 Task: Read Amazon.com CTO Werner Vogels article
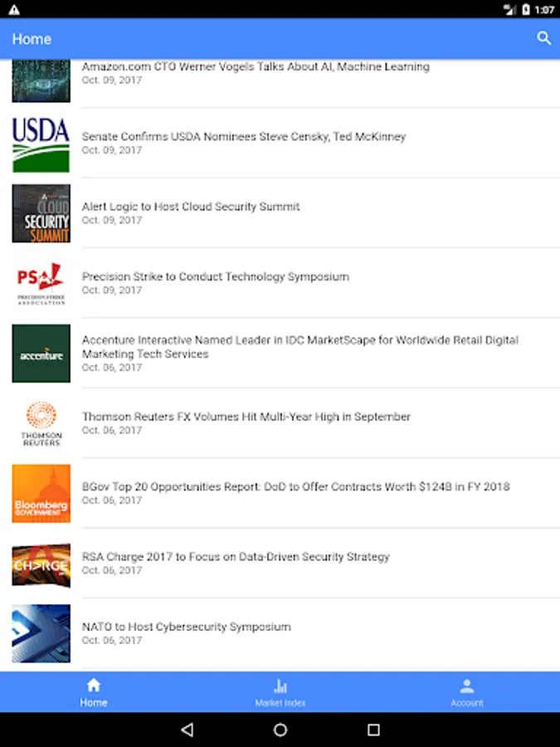click(x=256, y=66)
